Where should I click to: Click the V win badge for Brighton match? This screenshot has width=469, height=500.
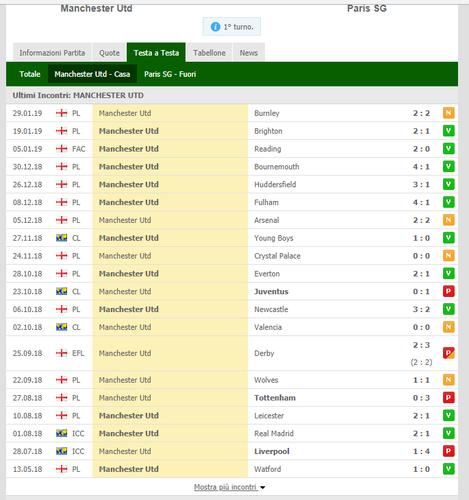click(448, 131)
